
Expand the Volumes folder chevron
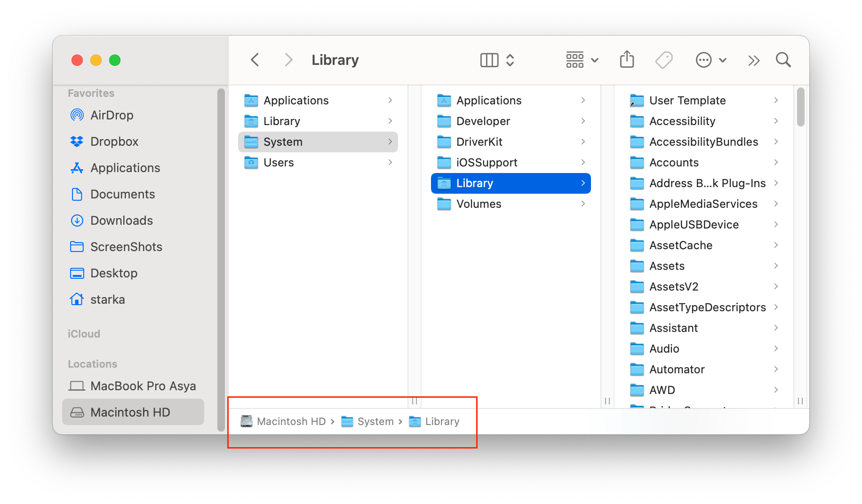(583, 204)
